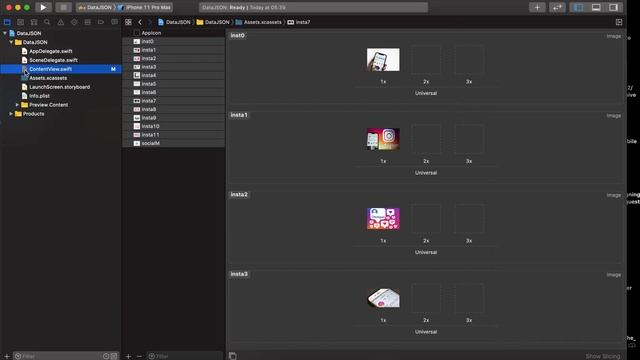
Task: Toggle source-control status filter icon
Action: coord(114,356)
